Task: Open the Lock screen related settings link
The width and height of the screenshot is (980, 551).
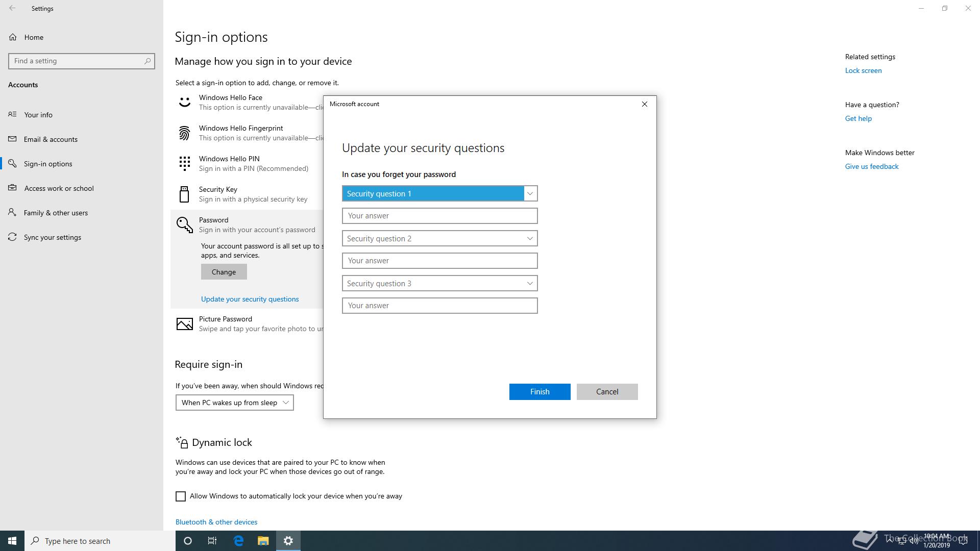Action: tap(863, 70)
